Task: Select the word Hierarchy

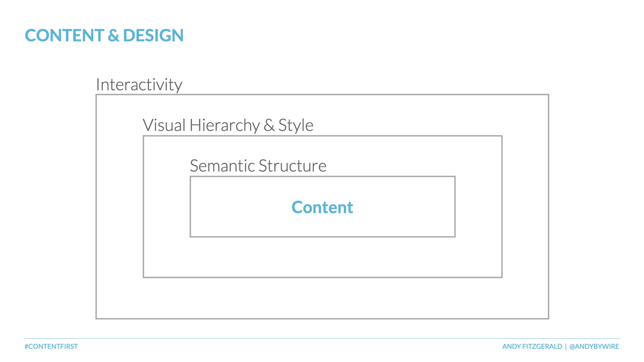Action: pos(225,125)
